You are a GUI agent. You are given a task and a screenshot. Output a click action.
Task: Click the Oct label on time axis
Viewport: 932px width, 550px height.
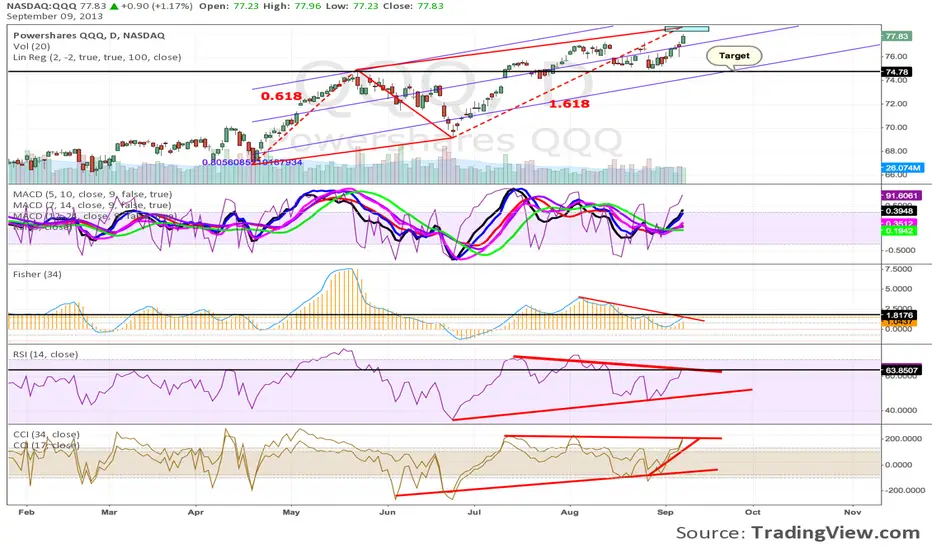(x=752, y=512)
